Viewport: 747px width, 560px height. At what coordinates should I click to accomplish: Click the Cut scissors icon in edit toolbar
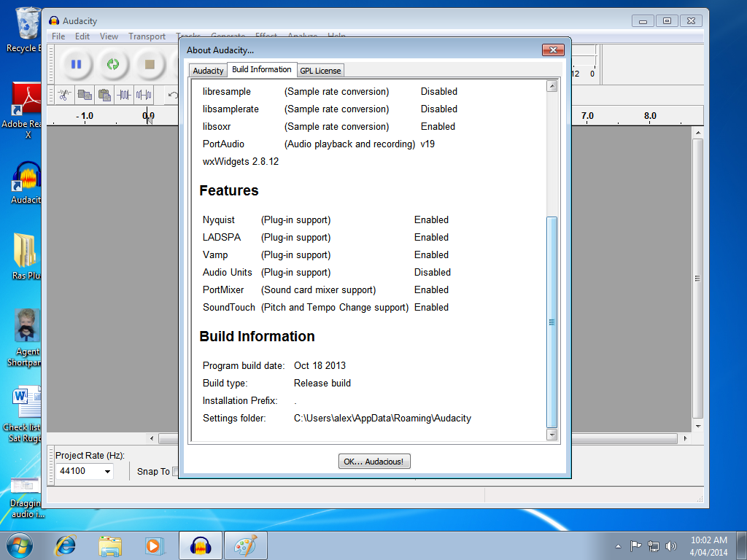(x=65, y=96)
